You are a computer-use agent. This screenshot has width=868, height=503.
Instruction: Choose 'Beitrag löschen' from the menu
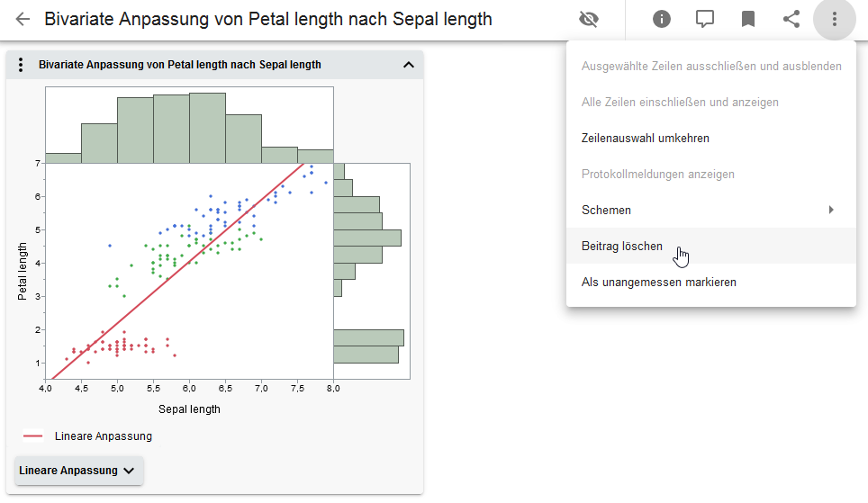point(622,246)
